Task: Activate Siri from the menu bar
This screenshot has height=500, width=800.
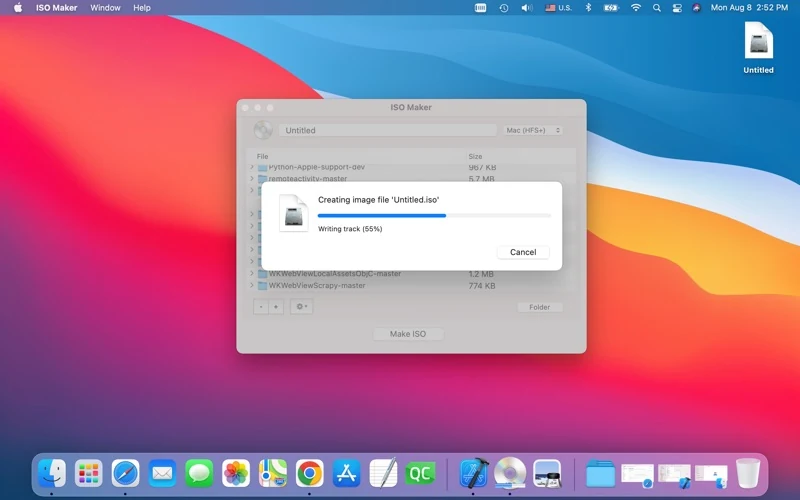Action: 696,8
